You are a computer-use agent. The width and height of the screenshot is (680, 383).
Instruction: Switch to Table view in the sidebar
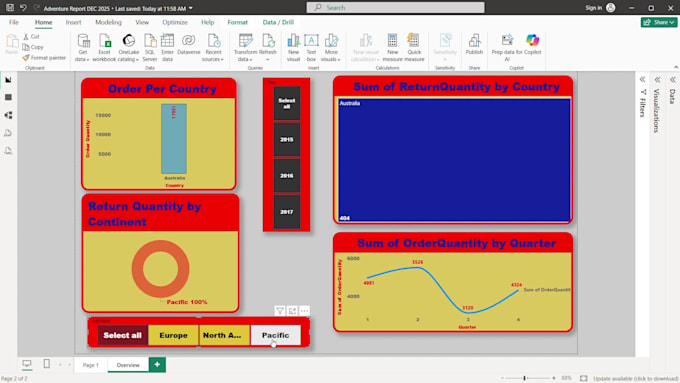[8, 97]
